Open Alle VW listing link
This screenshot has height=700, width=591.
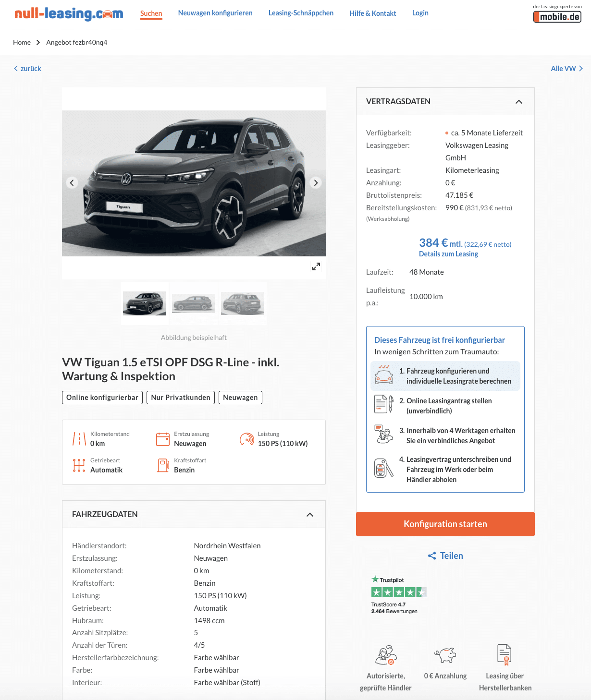[x=567, y=69]
